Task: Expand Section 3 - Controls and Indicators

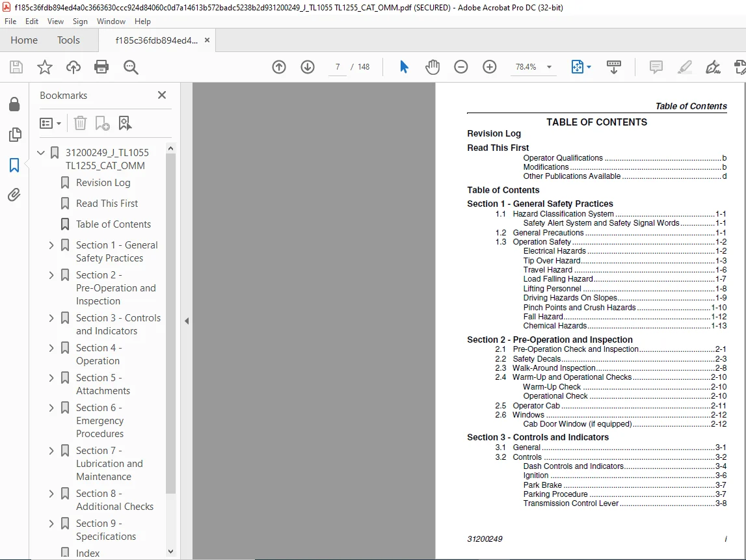Action: point(51,318)
